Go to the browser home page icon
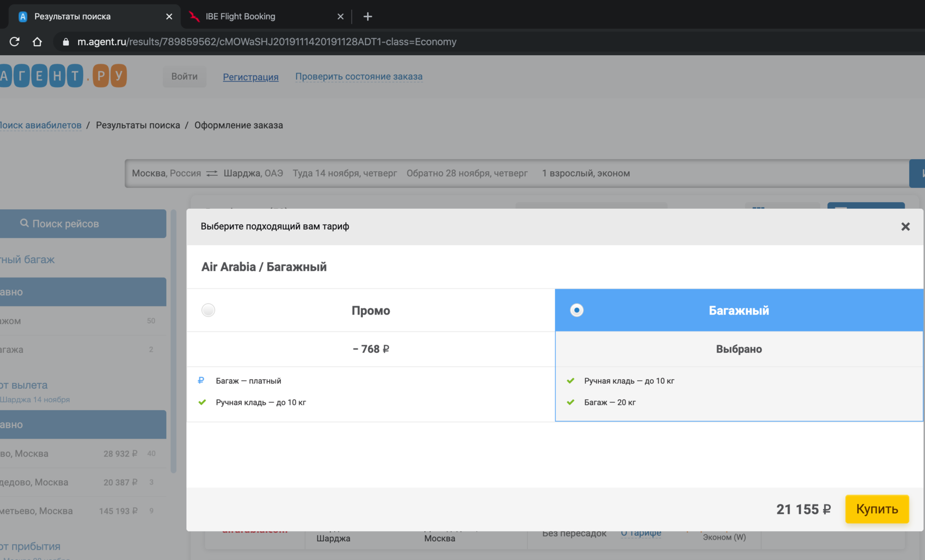Viewport: 925px width, 560px height. [37, 42]
